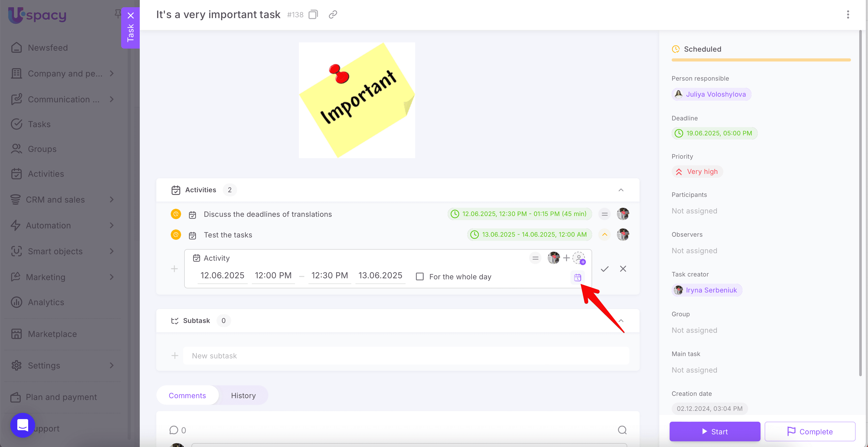Click the calendar icon in new activity row

[x=578, y=278]
